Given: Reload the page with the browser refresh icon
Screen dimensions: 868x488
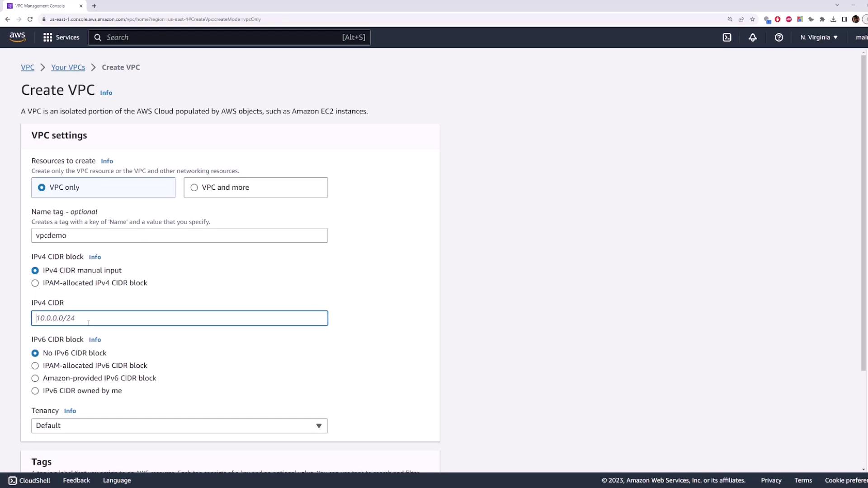Looking at the screenshot, I should point(30,19).
